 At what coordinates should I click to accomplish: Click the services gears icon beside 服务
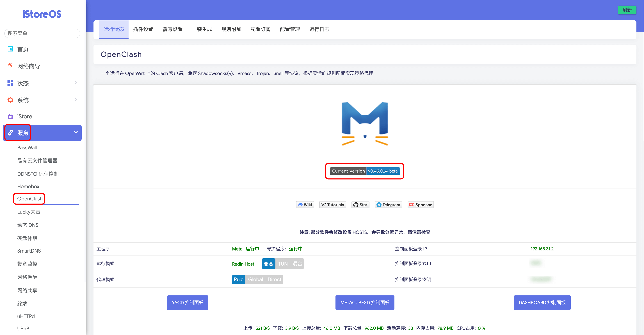10,133
